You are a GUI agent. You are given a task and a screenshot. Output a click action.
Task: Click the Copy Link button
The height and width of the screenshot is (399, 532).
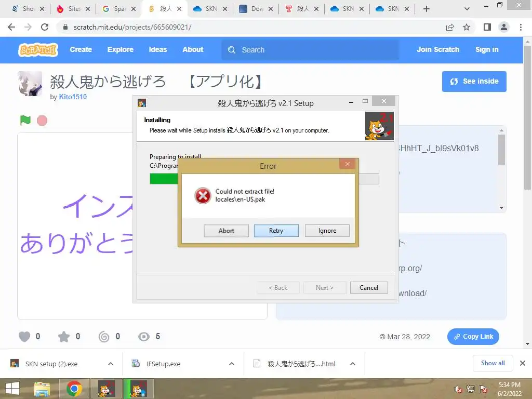click(x=473, y=337)
